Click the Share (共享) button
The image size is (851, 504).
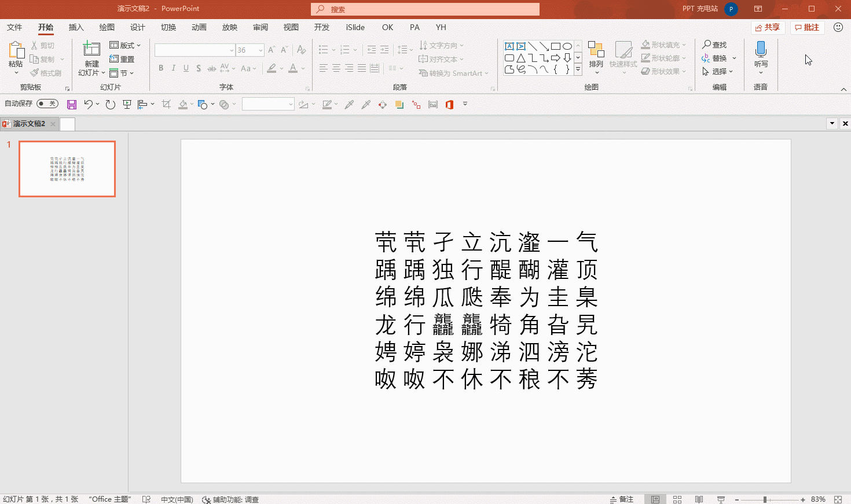coord(767,27)
